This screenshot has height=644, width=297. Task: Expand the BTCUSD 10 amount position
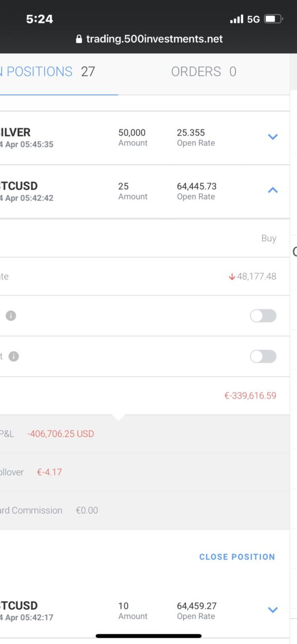273,610
